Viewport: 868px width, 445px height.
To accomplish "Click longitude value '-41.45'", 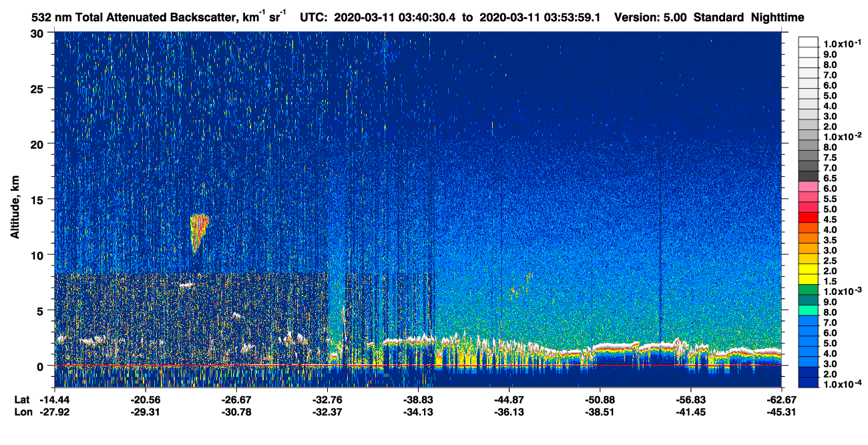I will coord(690,412).
